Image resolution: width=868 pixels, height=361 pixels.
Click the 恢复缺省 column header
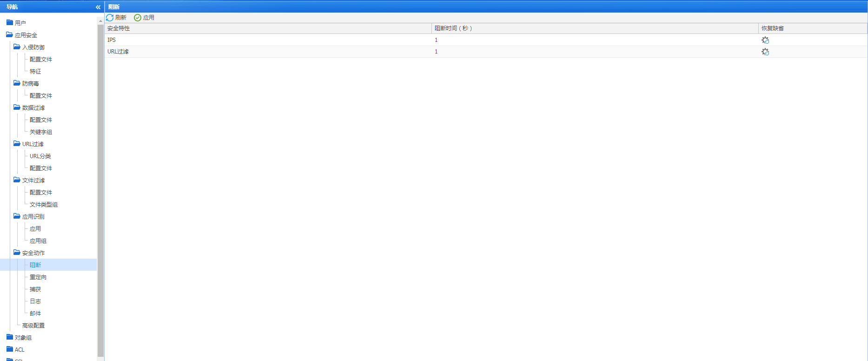(813, 28)
